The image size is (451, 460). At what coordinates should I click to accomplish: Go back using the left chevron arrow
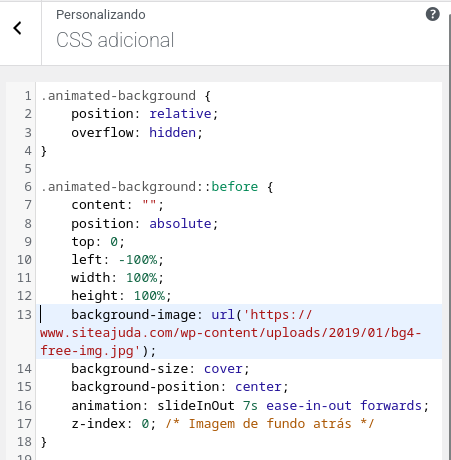coord(17,28)
